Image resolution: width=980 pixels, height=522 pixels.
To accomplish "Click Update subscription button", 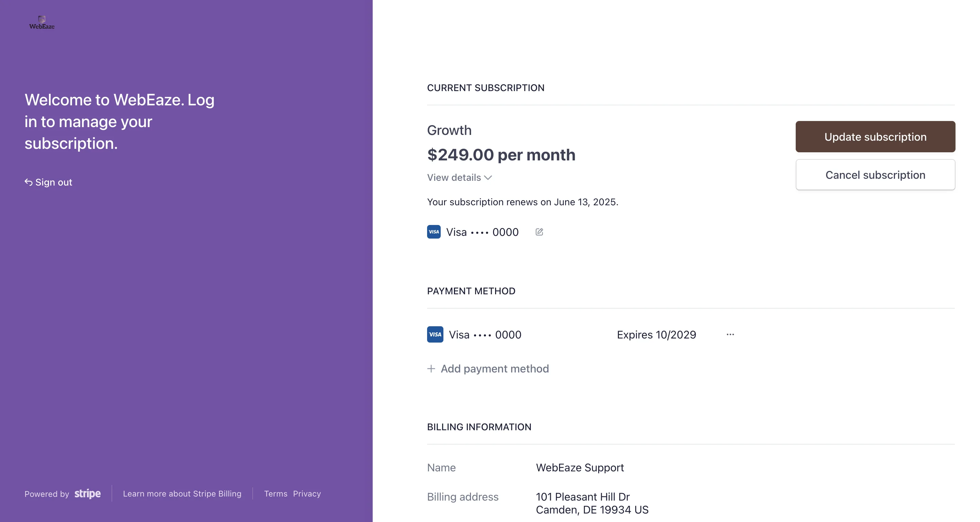I will click(x=875, y=137).
